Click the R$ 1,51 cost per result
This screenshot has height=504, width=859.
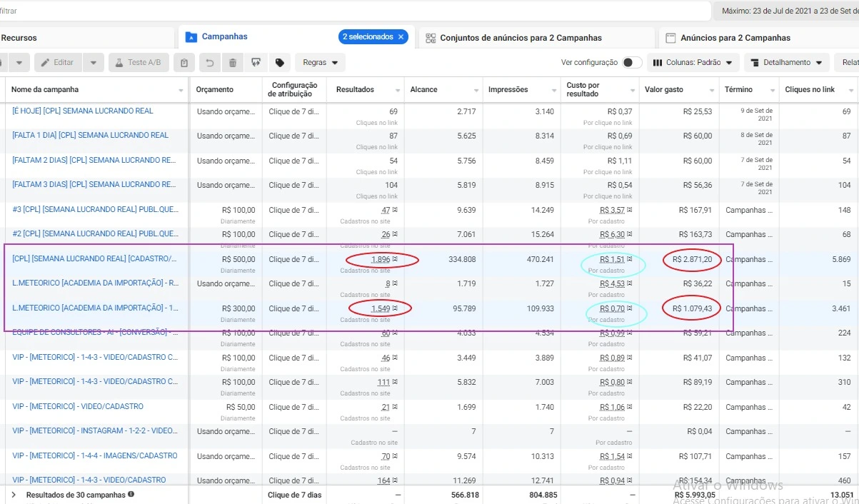tap(612, 259)
